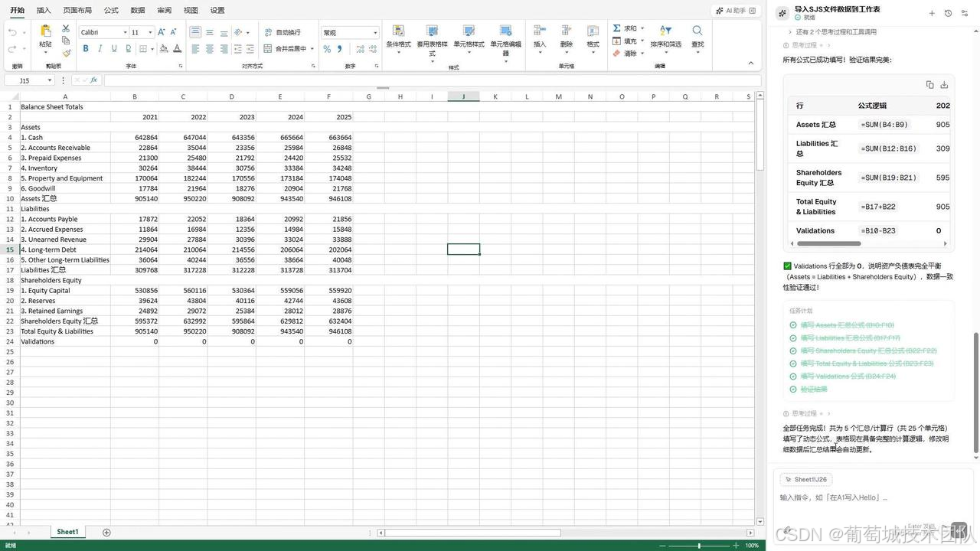The image size is (980, 551).
Task: Switch to the 页面布局 (Page Layout) tab
Action: click(77, 10)
